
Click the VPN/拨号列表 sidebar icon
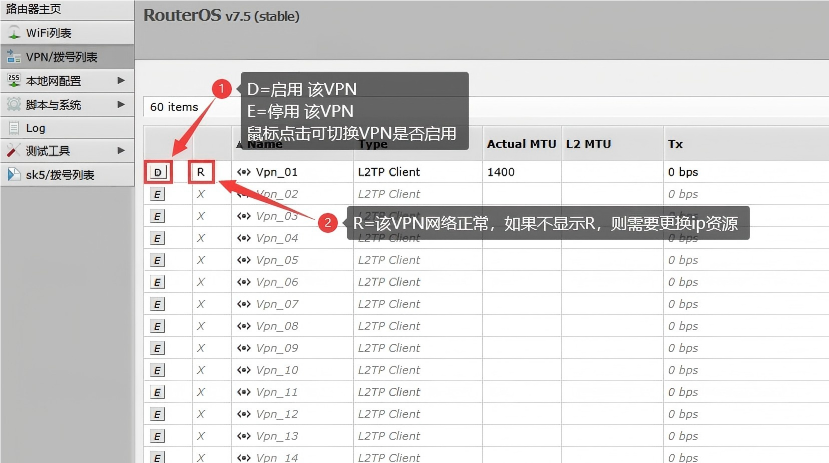tap(14, 57)
